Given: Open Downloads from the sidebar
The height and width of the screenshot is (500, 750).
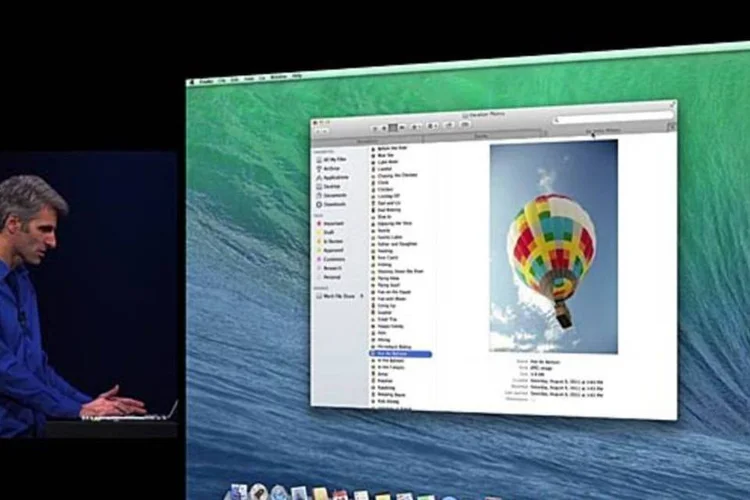Looking at the screenshot, I should tap(331, 204).
